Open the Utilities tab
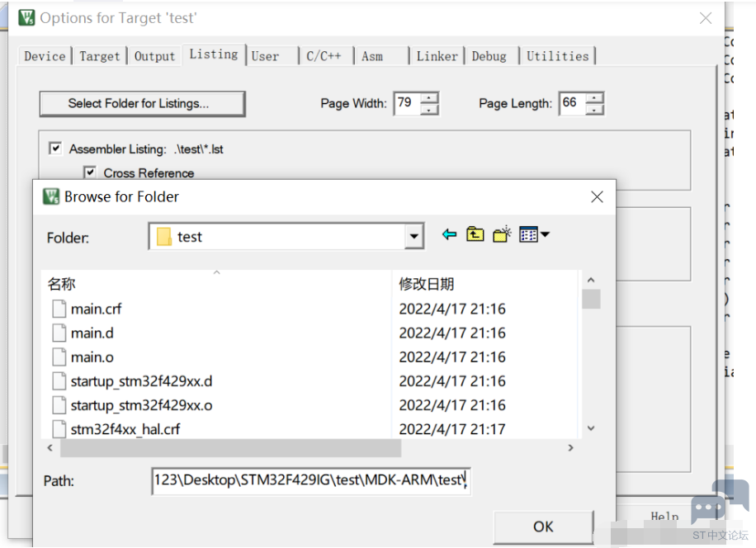 [x=558, y=56]
